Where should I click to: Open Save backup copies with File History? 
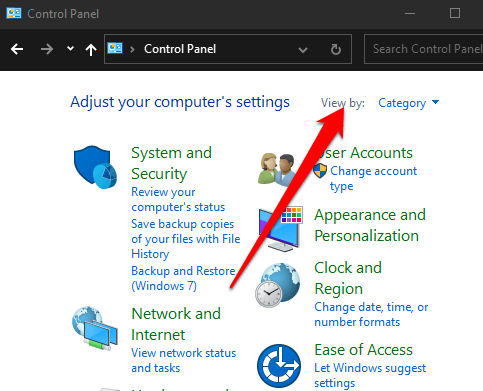coord(186,239)
